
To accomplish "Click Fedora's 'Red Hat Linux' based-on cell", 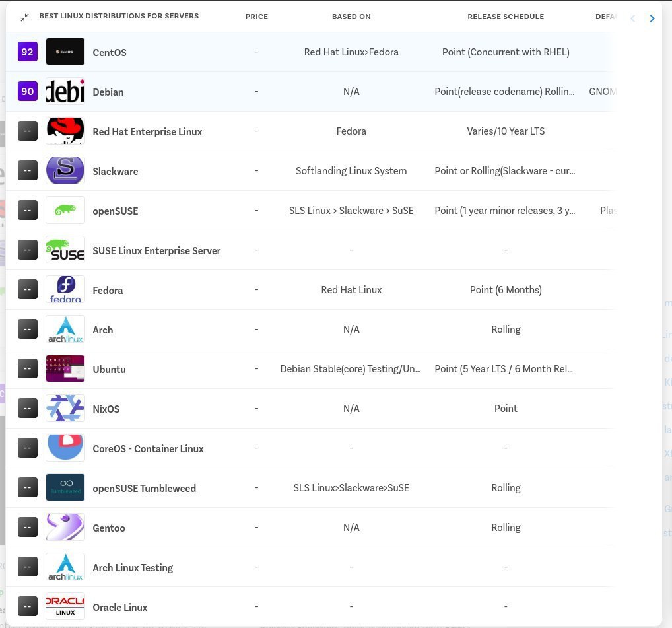I will pyautogui.click(x=351, y=290).
